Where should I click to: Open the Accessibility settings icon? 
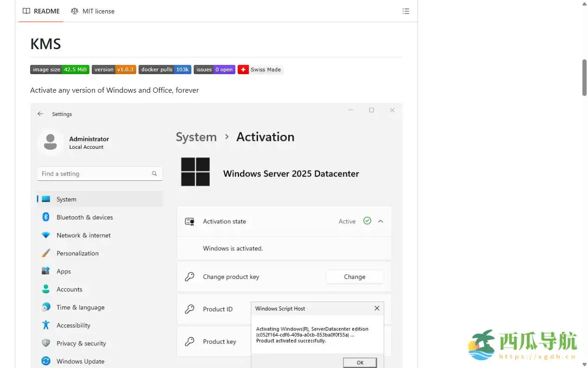(x=46, y=325)
